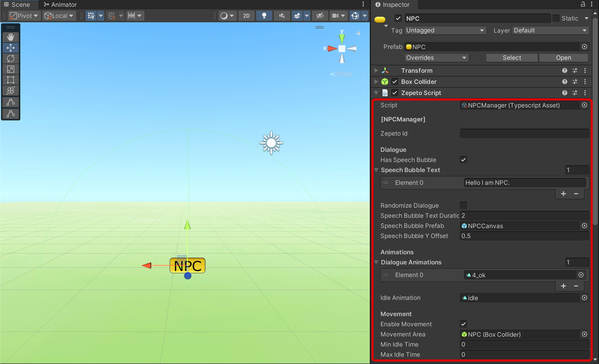Toggle grid snapping icon
599x364 pixels.
click(111, 16)
